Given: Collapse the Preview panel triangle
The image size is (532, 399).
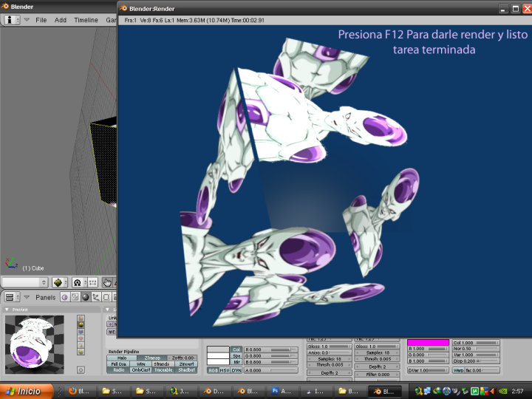Looking at the screenshot, I should (x=7, y=310).
